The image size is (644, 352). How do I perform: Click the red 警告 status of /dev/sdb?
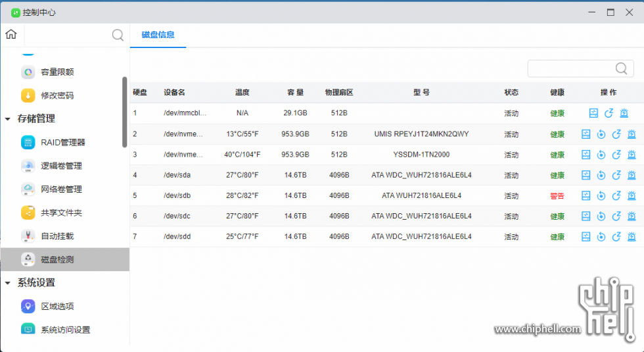(557, 196)
